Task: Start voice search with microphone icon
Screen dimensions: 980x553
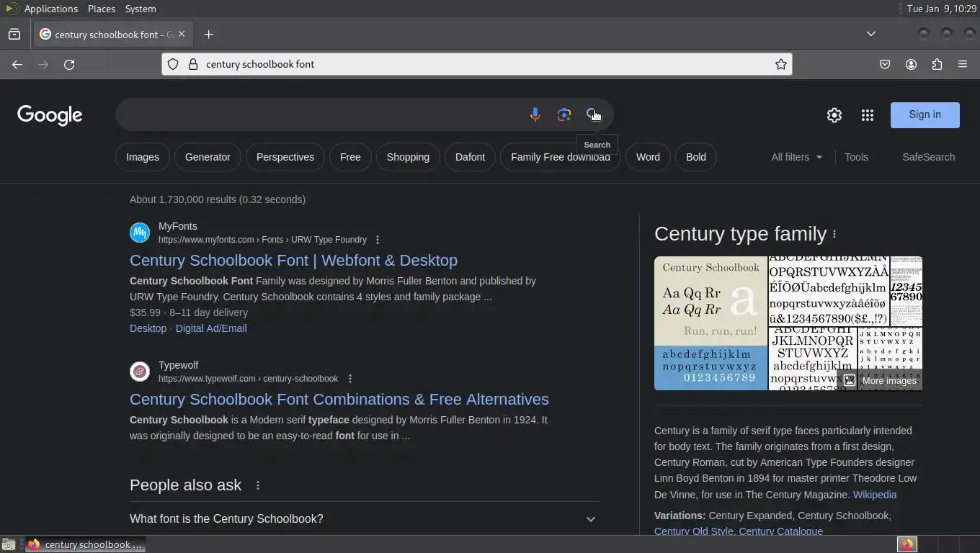Action: 535,114
